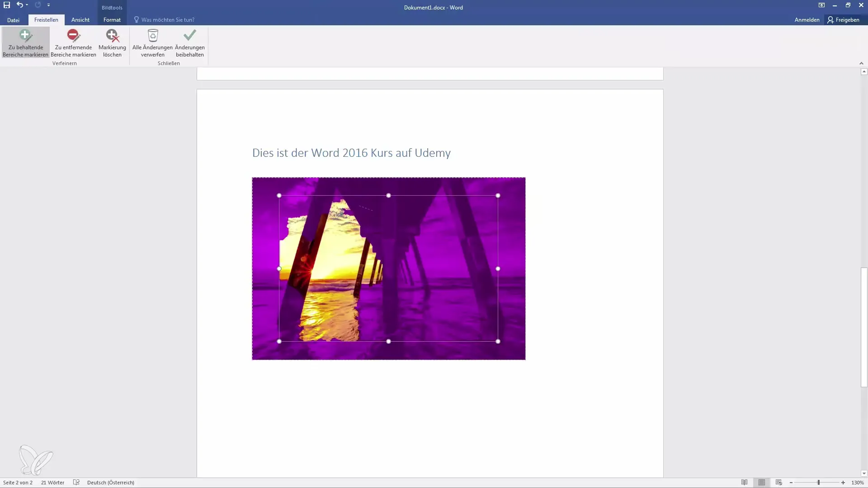The image size is (868, 488).
Task: Open Quick Access Toolbar customize dropdown
Action: point(48,5)
